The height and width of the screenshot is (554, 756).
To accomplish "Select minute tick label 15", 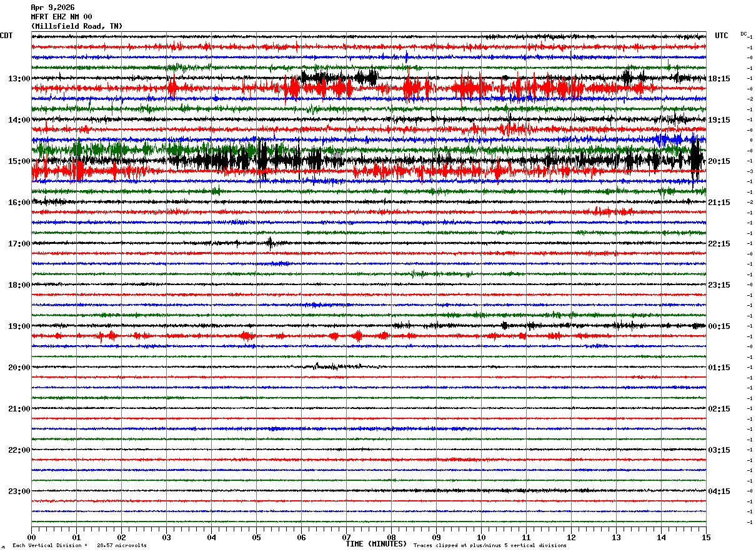I will [706, 537].
